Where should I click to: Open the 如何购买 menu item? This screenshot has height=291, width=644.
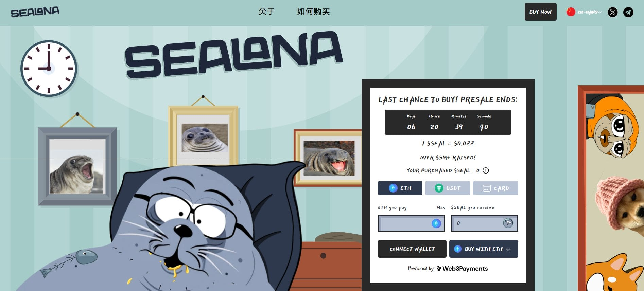click(x=313, y=12)
